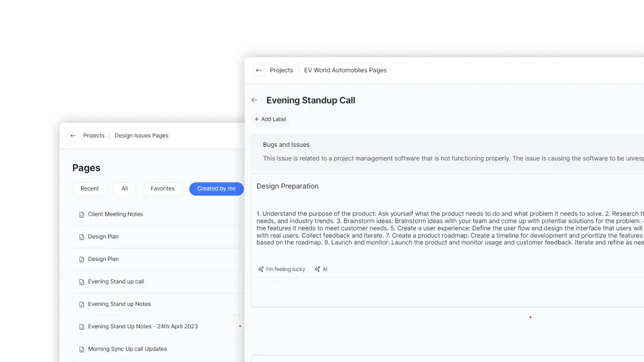Click the I'm feeling lucky sparkle icon
The image size is (644, 362).
pyautogui.click(x=261, y=269)
